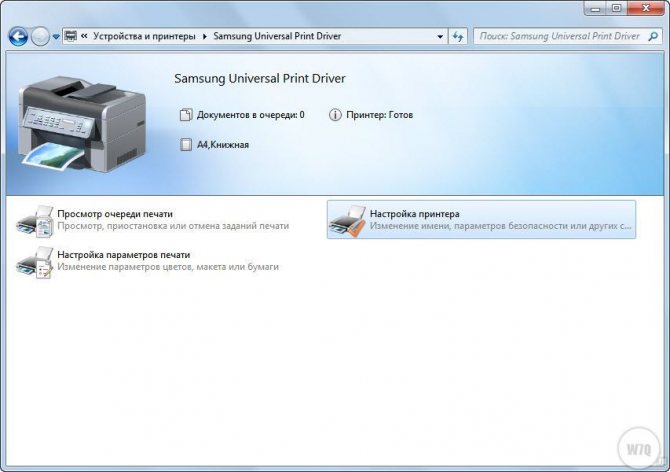Expand the double-chevron breadcrumb overflow

(84, 36)
